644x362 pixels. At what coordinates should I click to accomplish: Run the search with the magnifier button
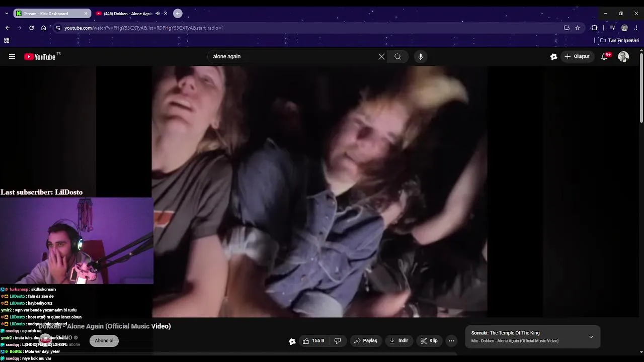click(397, 57)
